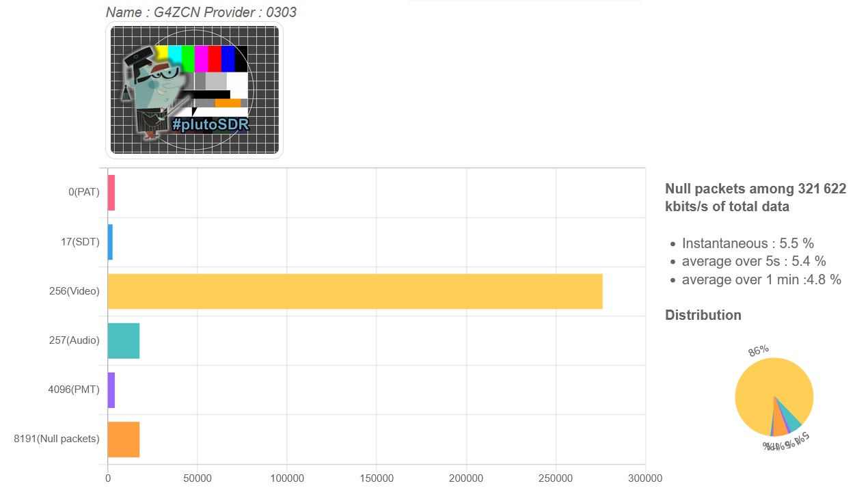Image resolution: width=868 pixels, height=503 pixels.
Task: Click the teal slice in the pie chart
Action: point(791,417)
